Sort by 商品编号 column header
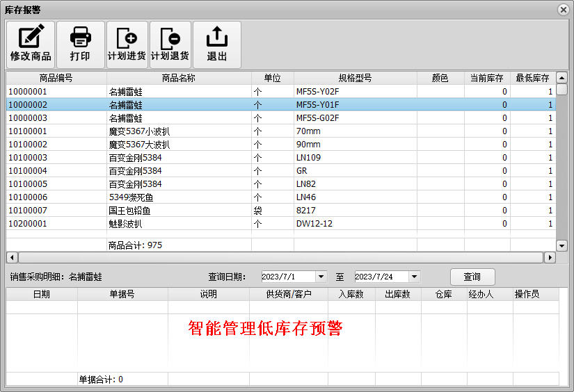Screen dimensions: 574x392 click(56, 78)
